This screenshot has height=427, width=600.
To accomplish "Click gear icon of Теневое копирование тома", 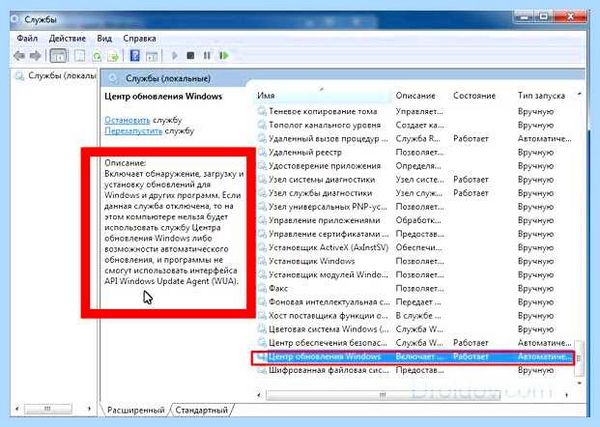I will point(262,111).
